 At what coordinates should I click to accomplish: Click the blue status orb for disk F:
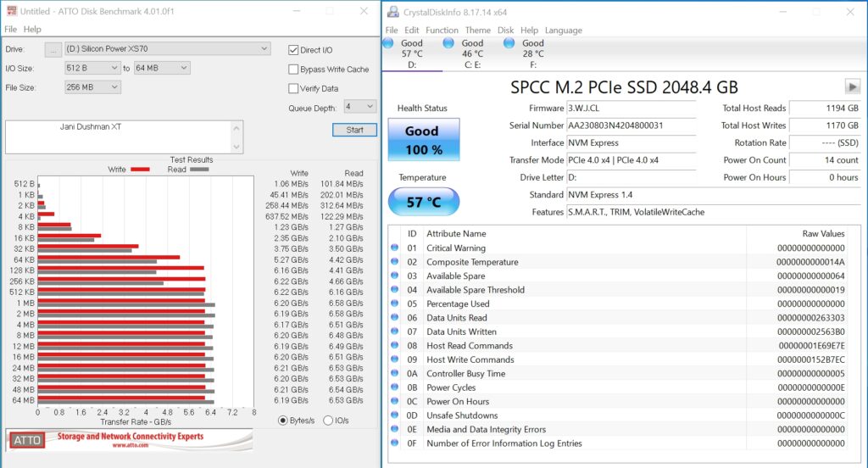(509, 43)
